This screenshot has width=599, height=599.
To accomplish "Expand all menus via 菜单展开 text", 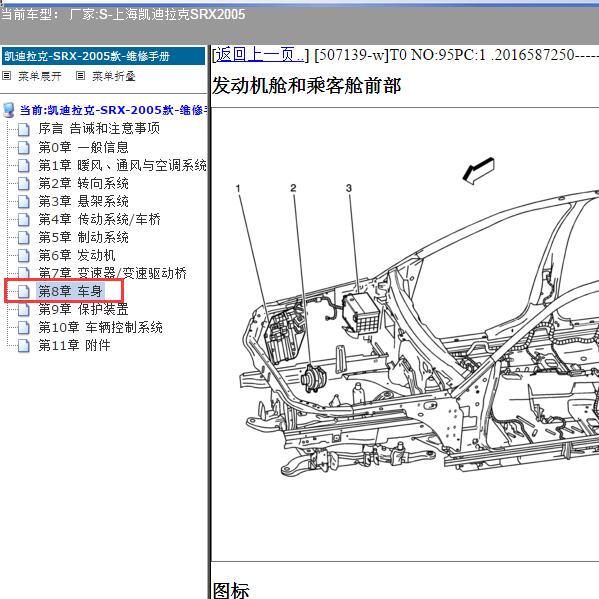I will (x=40, y=76).
